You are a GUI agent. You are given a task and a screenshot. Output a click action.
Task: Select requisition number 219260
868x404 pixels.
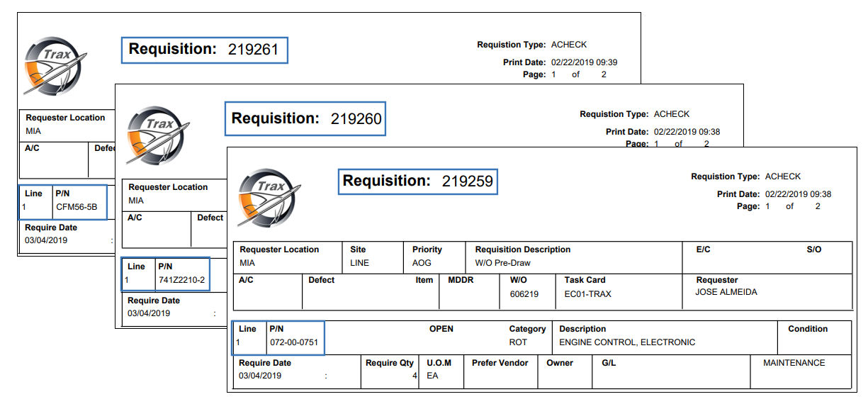(x=356, y=119)
